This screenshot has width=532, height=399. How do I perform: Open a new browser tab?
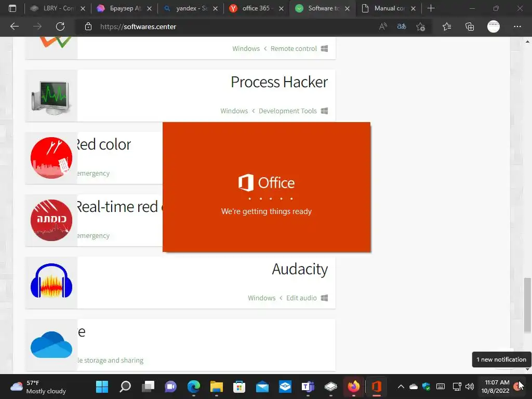431,8
